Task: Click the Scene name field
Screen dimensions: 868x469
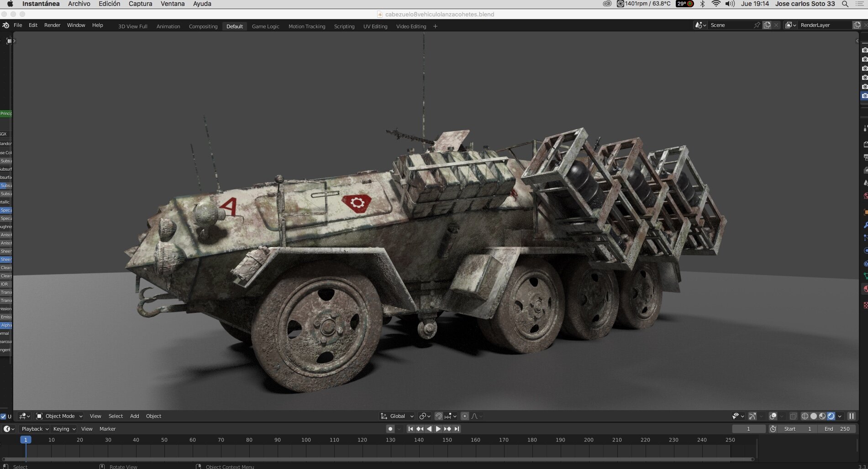Action: pos(731,25)
